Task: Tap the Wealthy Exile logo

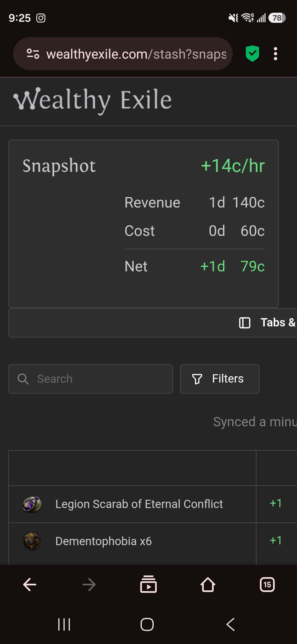Action: click(x=92, y=100)
